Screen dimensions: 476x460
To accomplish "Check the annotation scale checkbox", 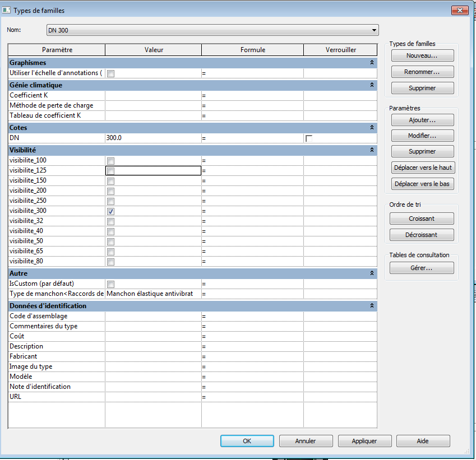I will (111, 73).
